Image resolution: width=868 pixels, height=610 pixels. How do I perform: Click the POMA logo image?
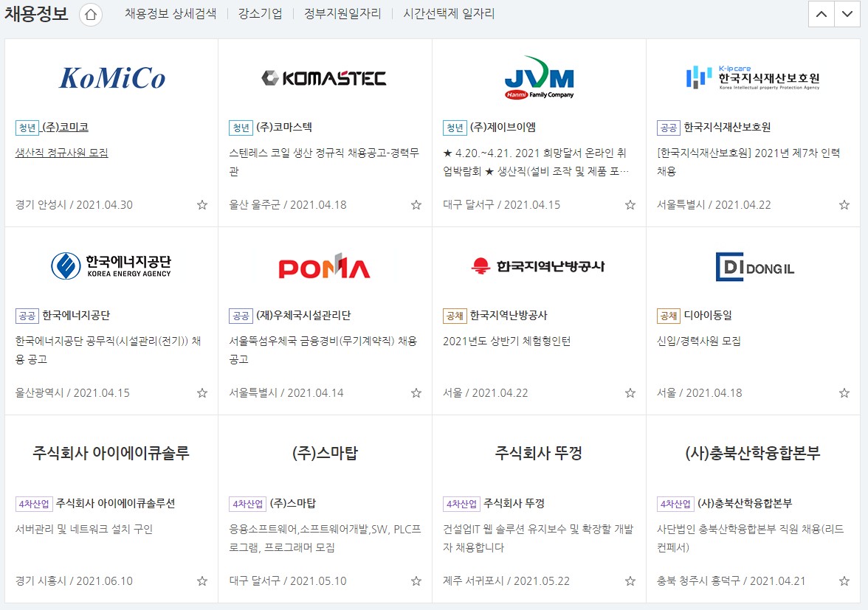325,267
